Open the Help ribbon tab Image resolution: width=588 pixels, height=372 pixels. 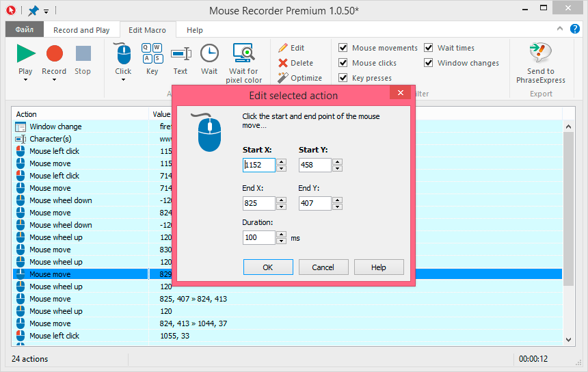tap(195, 30)
